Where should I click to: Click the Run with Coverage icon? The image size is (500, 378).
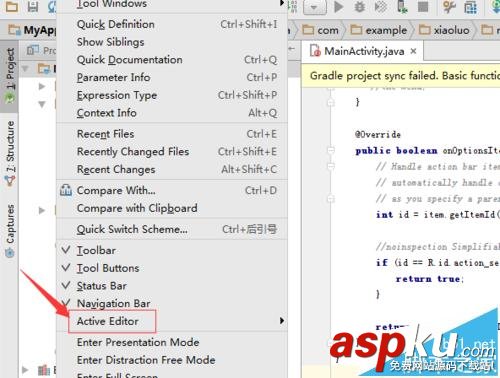(x=380, y=7)
